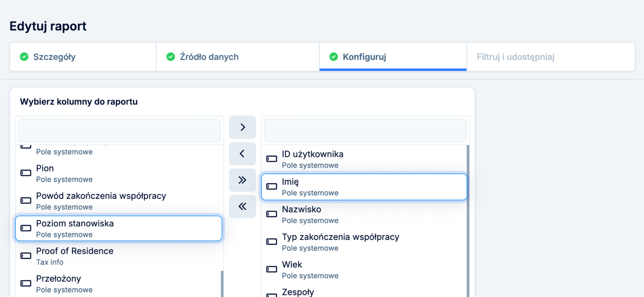
Task: Go to Filtruj i udostępniaj step
Action: [515, 57]
